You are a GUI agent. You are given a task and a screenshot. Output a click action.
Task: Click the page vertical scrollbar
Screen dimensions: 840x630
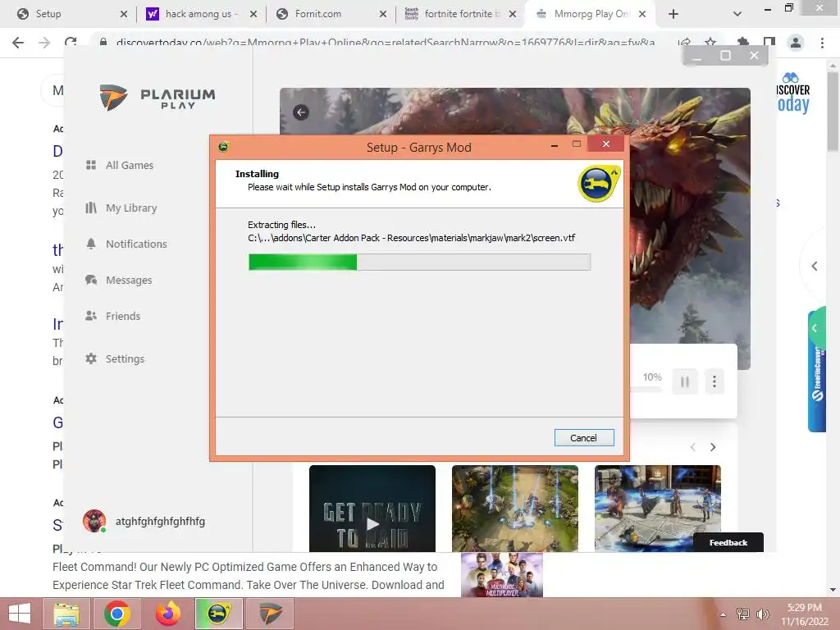(833, 112)
